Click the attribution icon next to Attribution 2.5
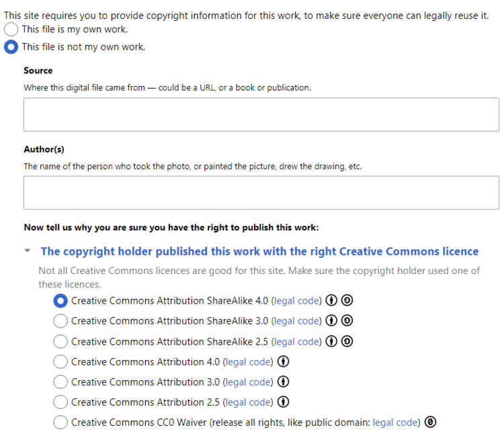This screenshot has height=444, width=504. [x=283, y=402]
